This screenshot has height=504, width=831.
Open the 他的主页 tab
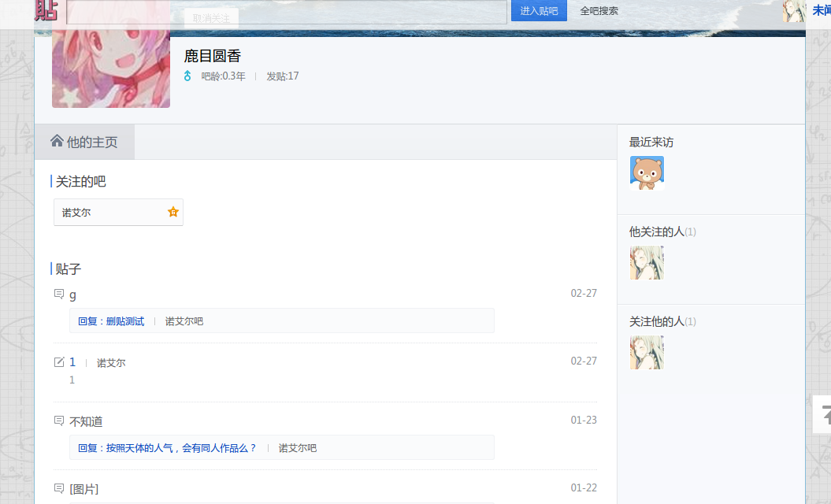point(85,142)
